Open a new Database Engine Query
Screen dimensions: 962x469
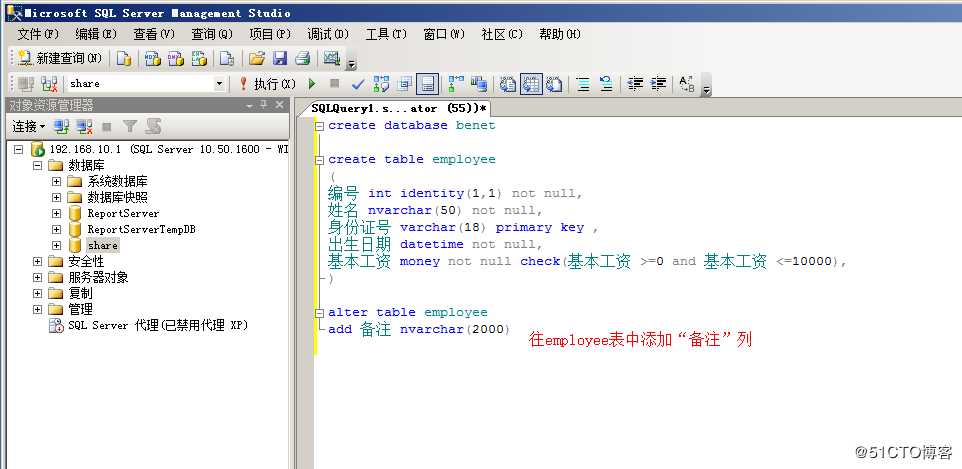point(124,58)
